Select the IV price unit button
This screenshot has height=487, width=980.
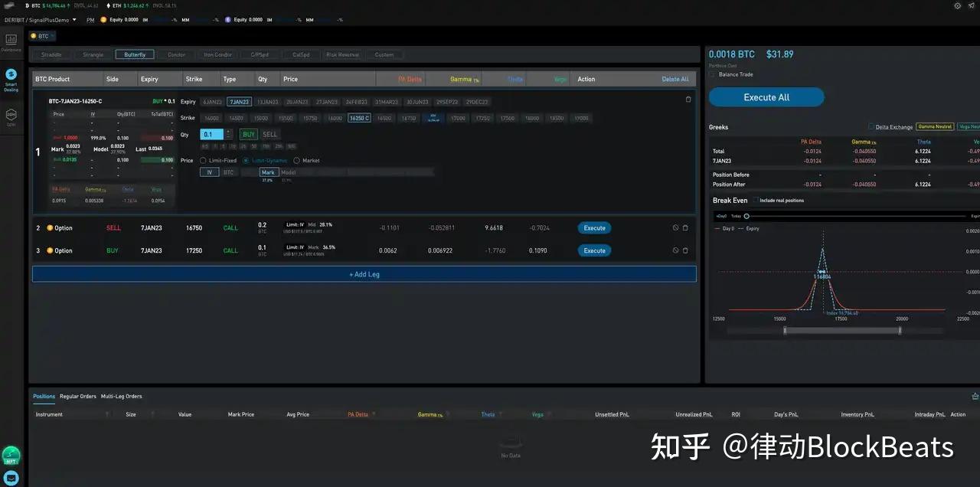coord(209,172)
